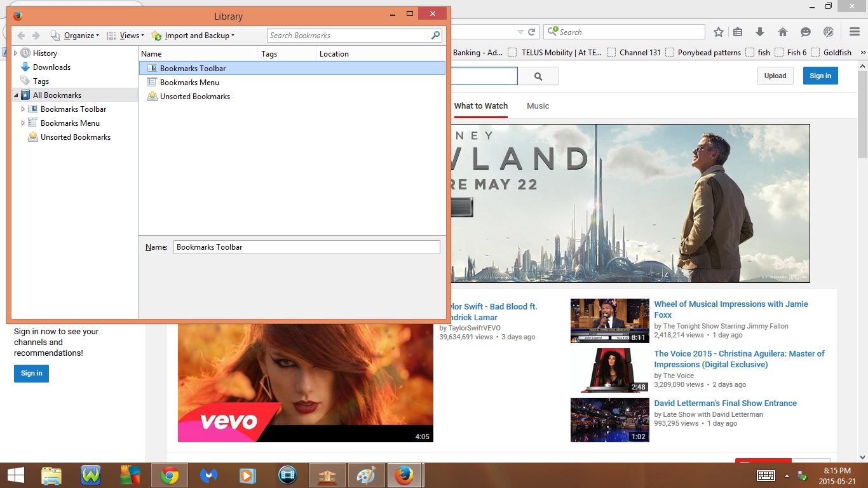Click the magnifier icon in Search Bookmarks
Screen dimensions: 868x488
(x=435, y=36)
